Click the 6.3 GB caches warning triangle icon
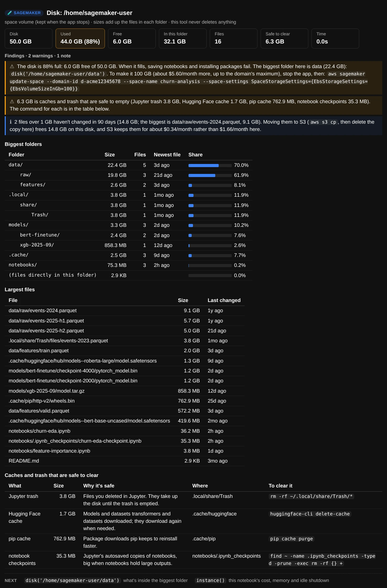The width and height of the screenshot is (387, 588). (x=12, y=102)
